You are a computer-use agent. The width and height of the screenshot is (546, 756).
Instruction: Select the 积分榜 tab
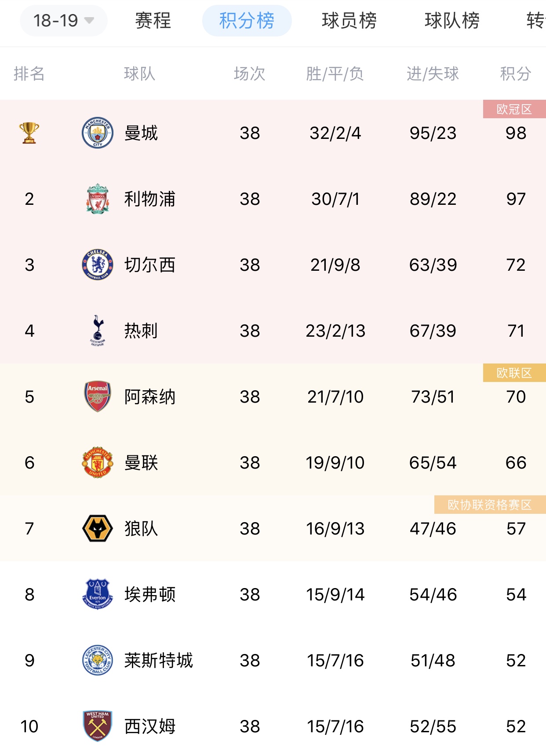(247, 21)
